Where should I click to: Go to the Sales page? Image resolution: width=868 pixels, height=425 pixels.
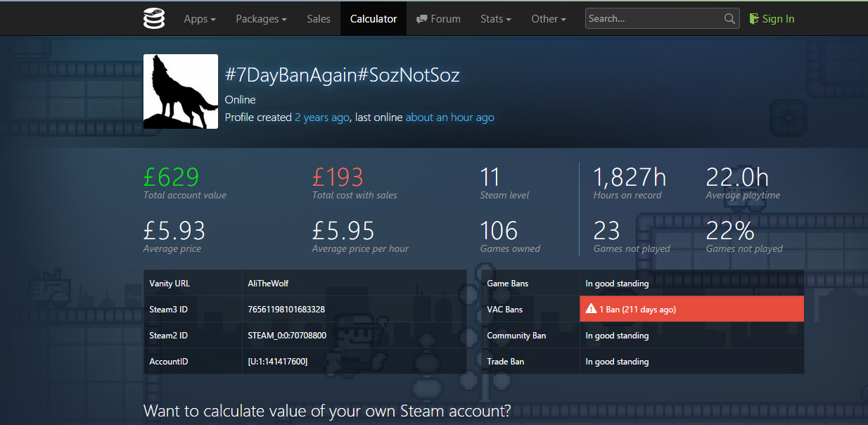pos(319,19)
